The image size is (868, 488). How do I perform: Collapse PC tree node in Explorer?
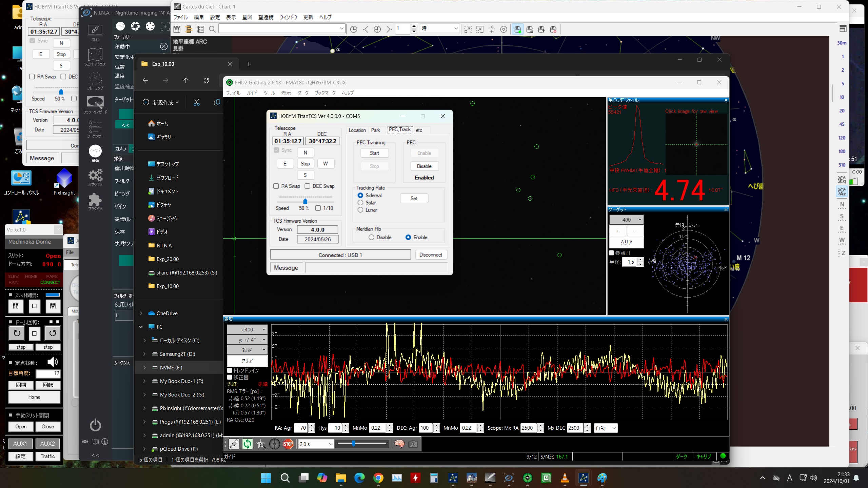(141, 327)
